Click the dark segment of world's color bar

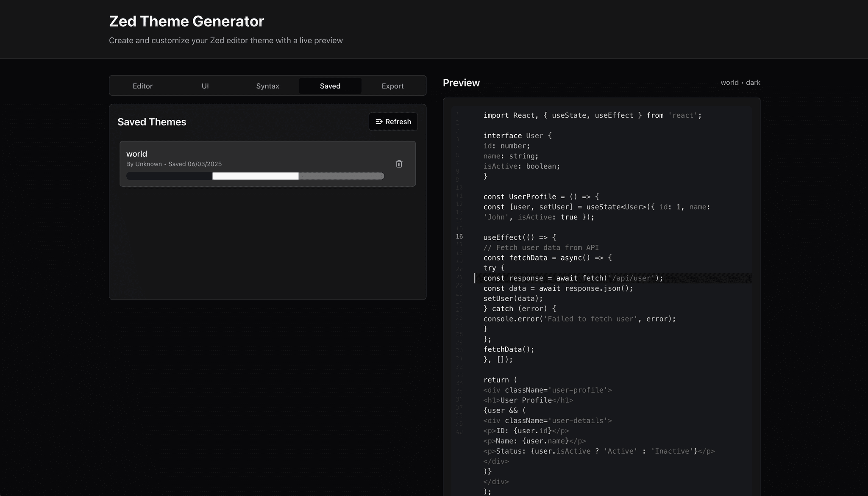click(170, 176)
